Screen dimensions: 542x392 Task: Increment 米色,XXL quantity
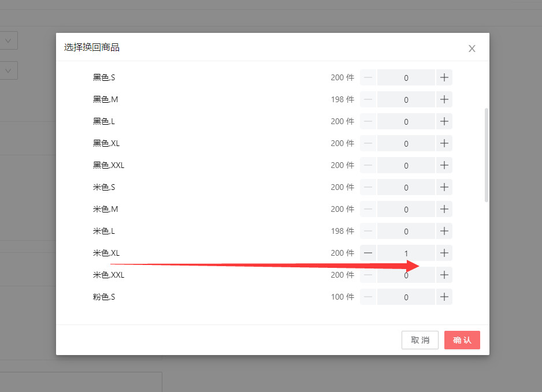pos(444,275)
